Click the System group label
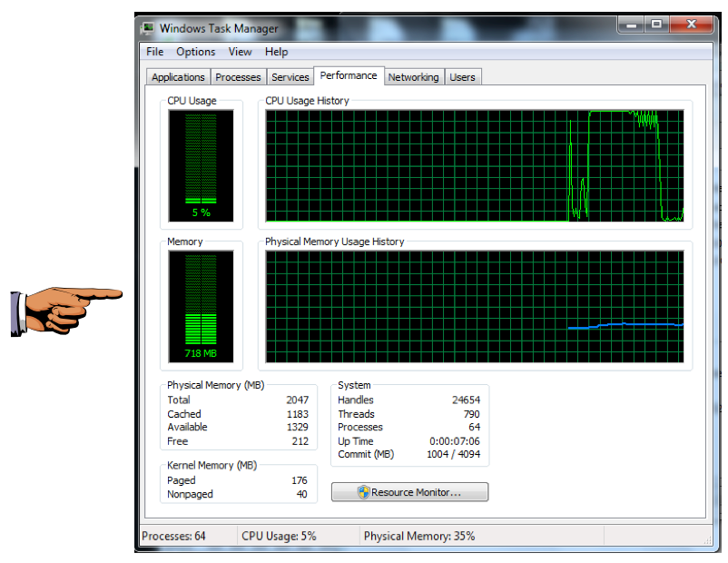 pos(354,385)
